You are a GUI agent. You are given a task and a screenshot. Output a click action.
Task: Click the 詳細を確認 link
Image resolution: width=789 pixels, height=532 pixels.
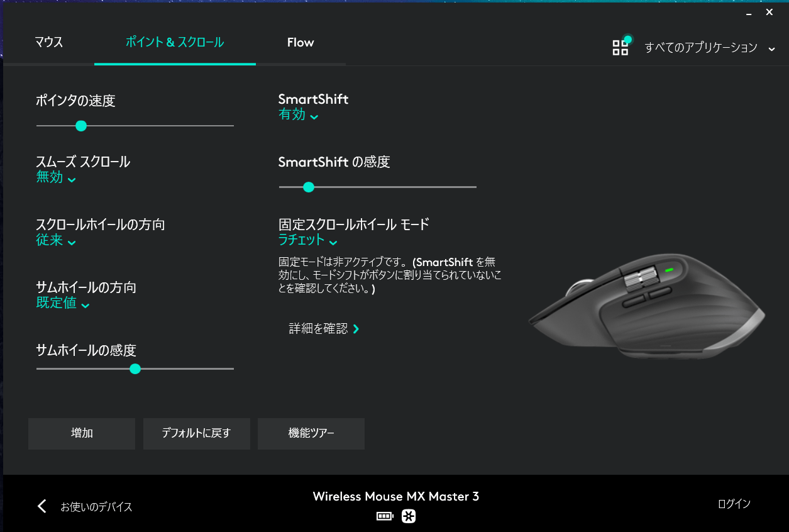324,328
